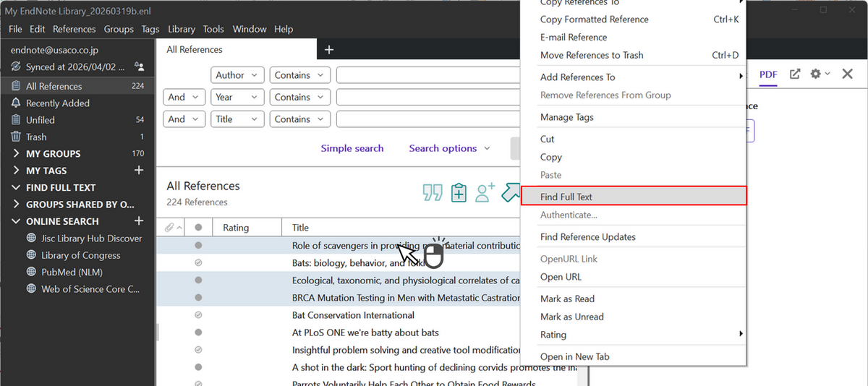The width and height of the screenshot is (868, 386).
Task: Toggle read status of PLoS ONE reference
Action: 198,333
